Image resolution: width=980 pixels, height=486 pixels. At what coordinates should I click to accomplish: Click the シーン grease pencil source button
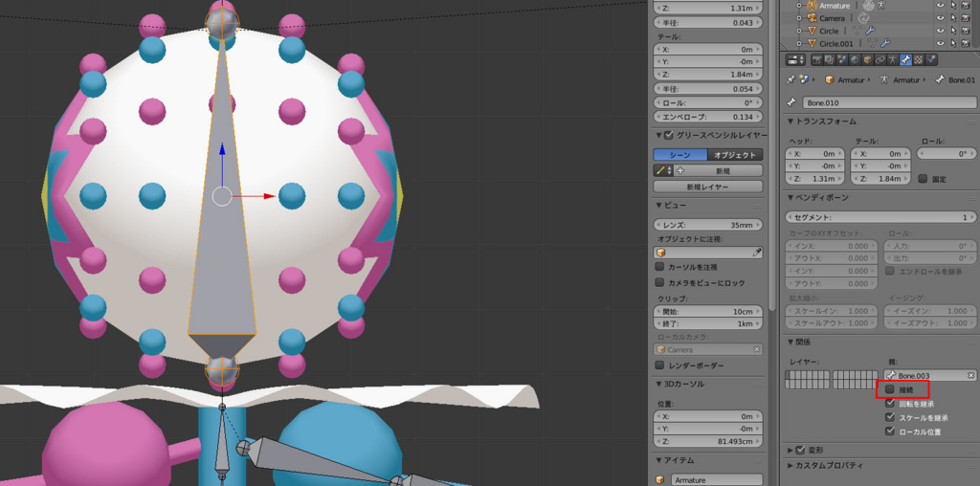pos(680,155)
